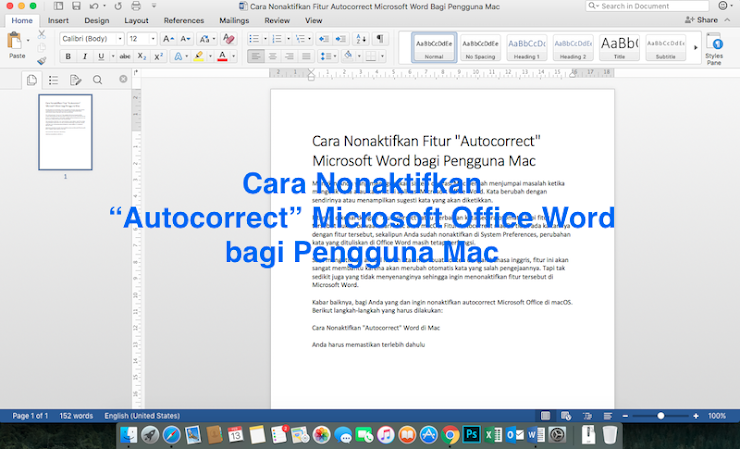Increase font size with the larger A icon
The width and height of the screenshot is (740, 449).
click(x=168, y=39)
